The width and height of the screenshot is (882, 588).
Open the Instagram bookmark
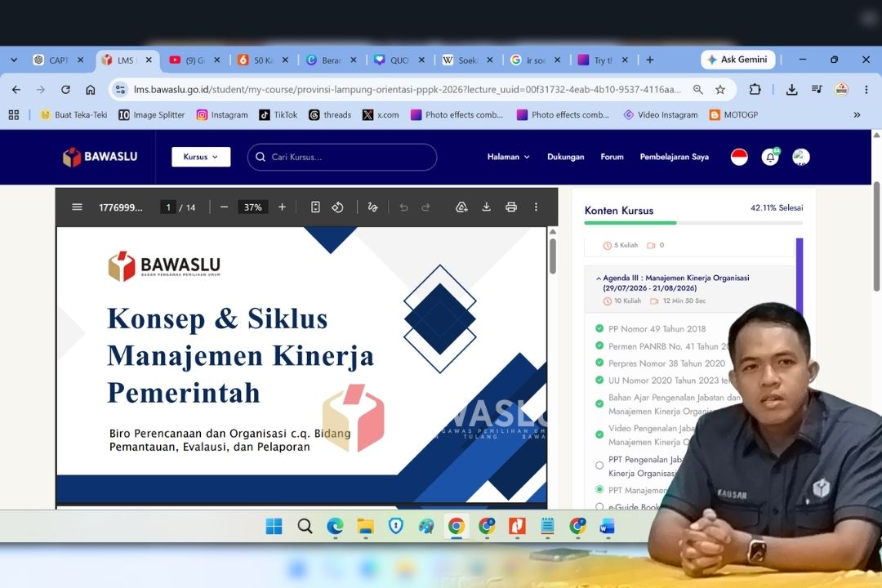coord(222,115)
